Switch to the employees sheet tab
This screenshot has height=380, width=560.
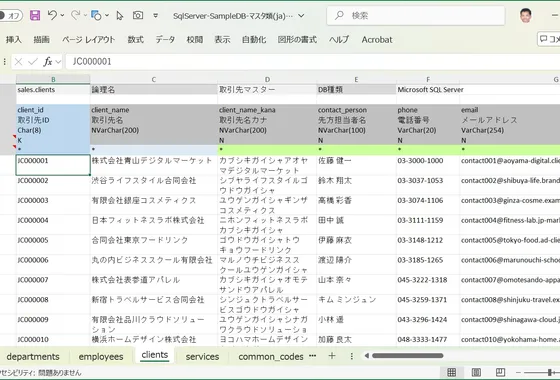101,356
